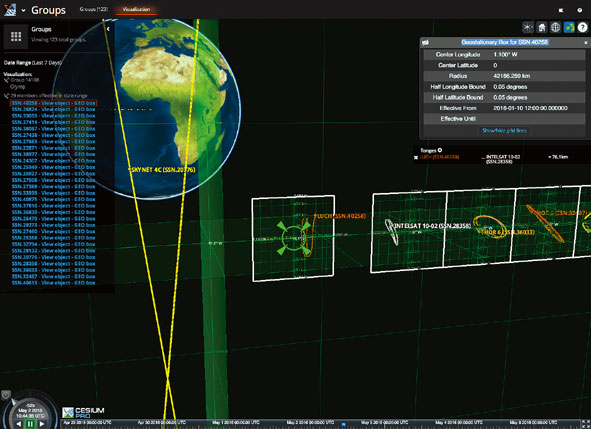Image resolution: width=591 pixels, height=429 pixels.
Task: Open GEO box for SSN.26824
Action: point(85,109)
